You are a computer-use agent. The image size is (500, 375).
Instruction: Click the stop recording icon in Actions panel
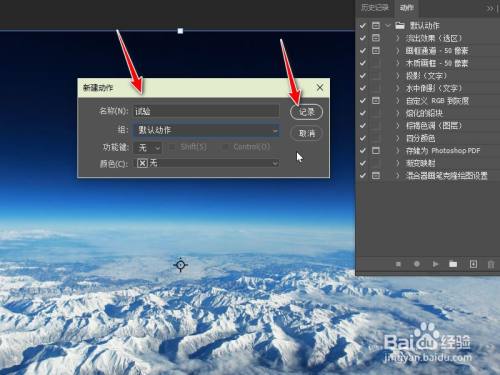pos(398,264)
